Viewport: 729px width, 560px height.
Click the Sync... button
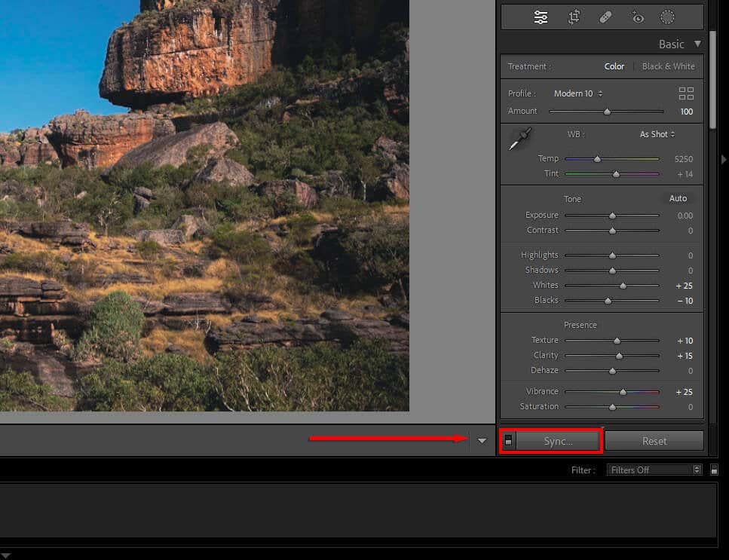(558, 441)
